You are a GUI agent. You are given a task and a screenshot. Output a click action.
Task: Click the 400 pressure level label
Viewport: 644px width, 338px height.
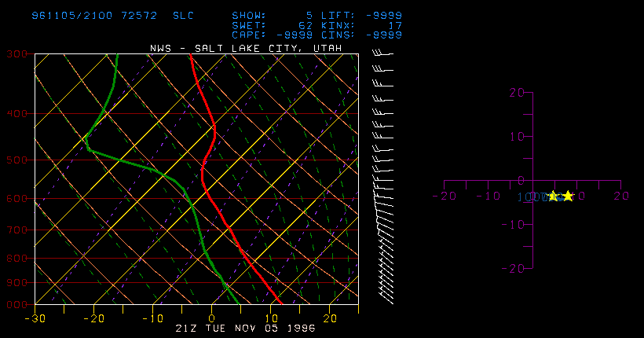click(16, 113)
